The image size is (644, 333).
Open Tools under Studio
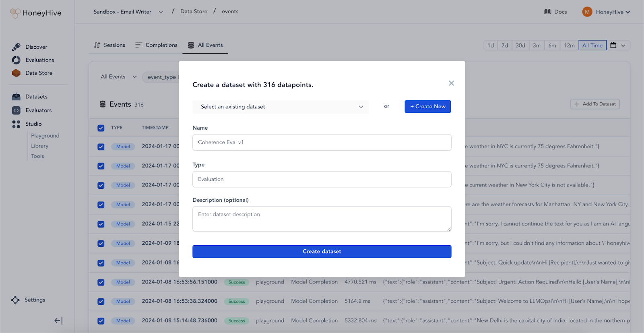pyautogui.click(x=37, y=156)
